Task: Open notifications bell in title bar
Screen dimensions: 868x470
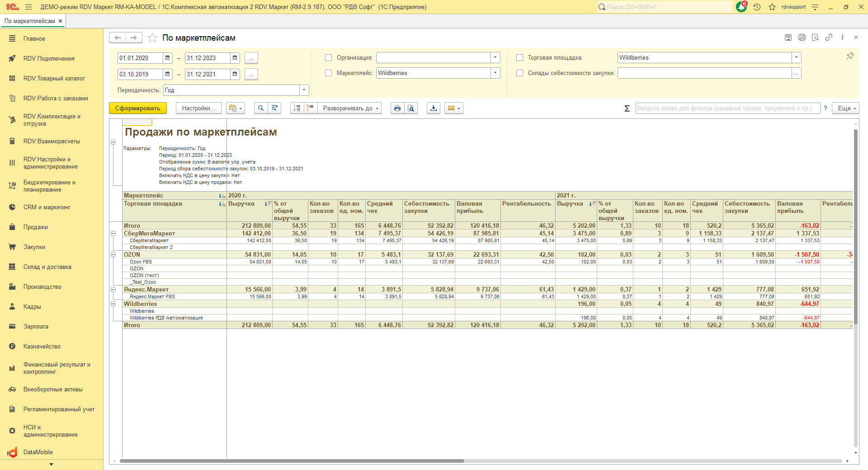Action: 741,7
